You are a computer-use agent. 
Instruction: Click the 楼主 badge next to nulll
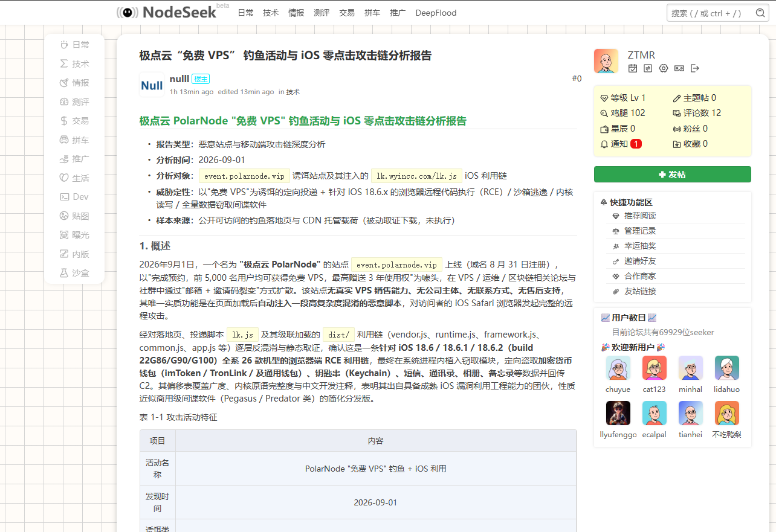201,79
